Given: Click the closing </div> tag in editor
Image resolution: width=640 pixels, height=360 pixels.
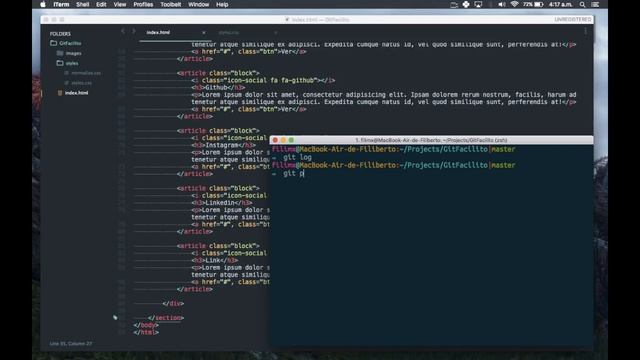Looking at the screenshot, I should coord(173,304).
